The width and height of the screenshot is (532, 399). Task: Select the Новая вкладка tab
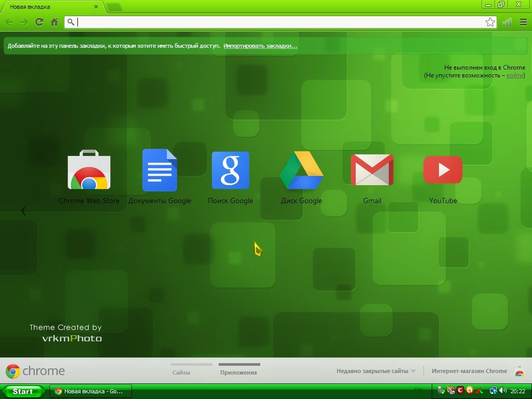pyautogui.click(x=52, y=7)
